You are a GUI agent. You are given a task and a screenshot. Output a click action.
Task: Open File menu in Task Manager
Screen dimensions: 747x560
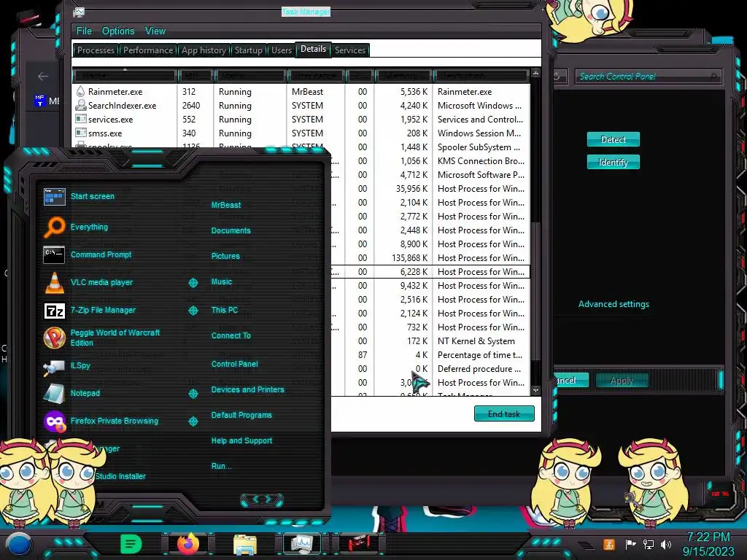click(x=84, y=31)
